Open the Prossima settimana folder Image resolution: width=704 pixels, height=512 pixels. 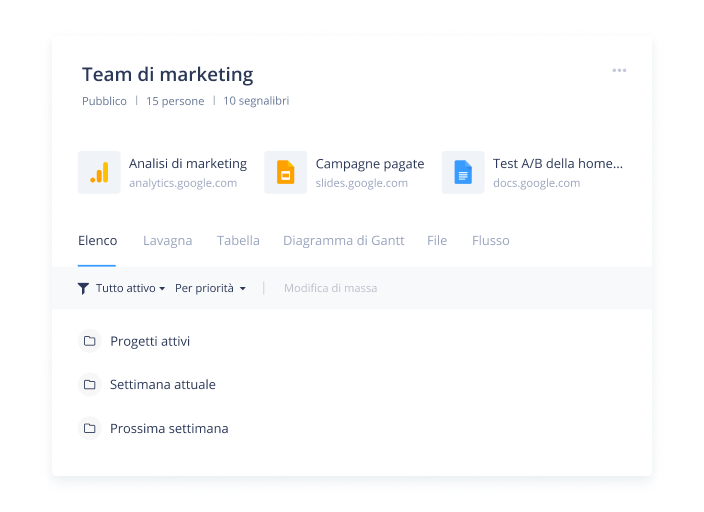[169, 428]
